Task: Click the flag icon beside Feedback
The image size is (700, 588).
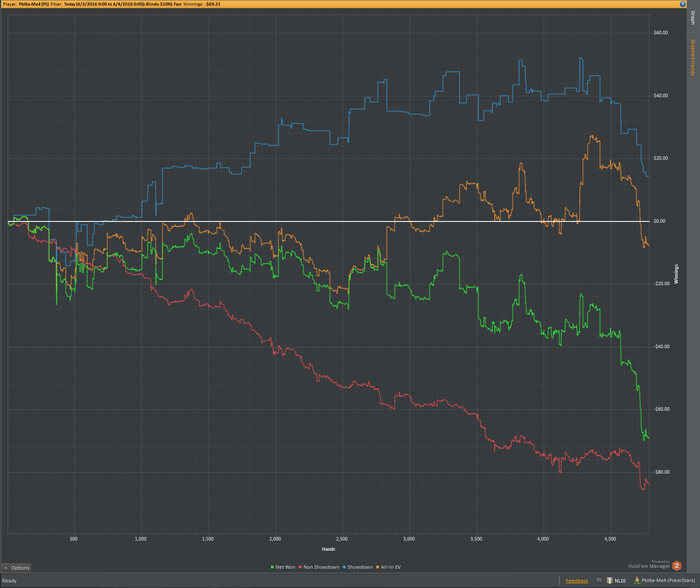Action: point(599,580)
